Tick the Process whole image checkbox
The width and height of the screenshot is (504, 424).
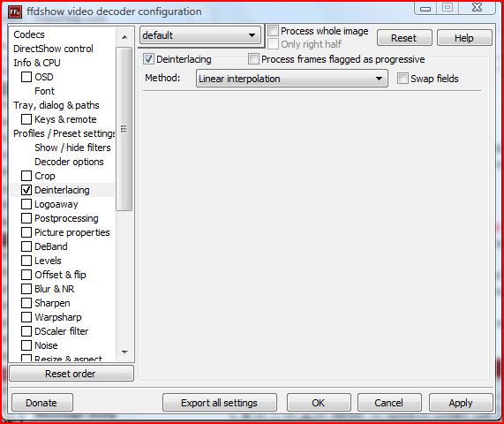(273, 31)
